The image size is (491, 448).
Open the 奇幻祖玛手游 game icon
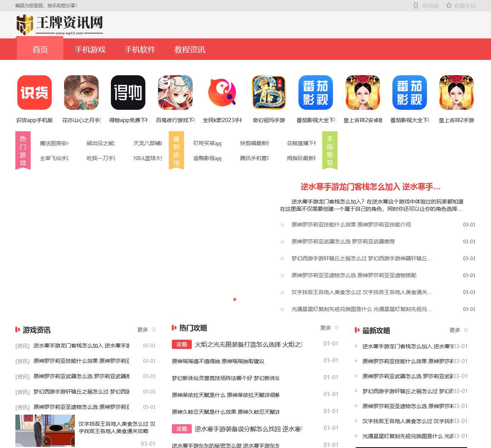269,93
